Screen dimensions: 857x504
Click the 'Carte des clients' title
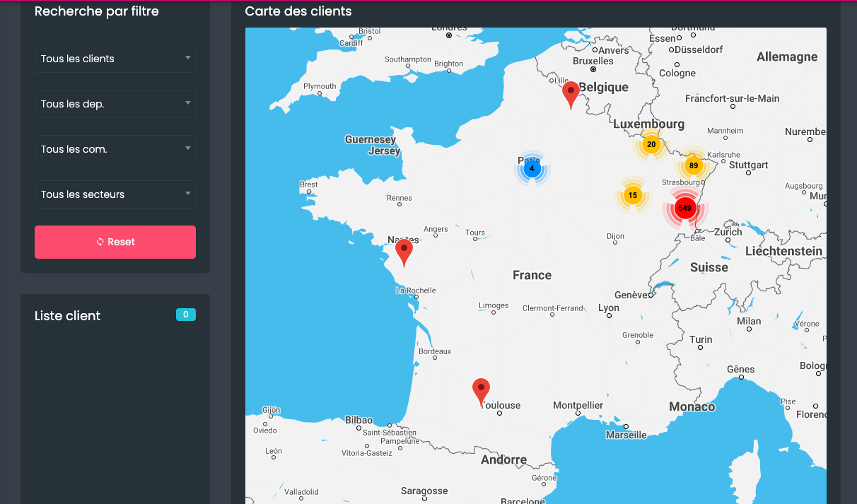[298, 11]
